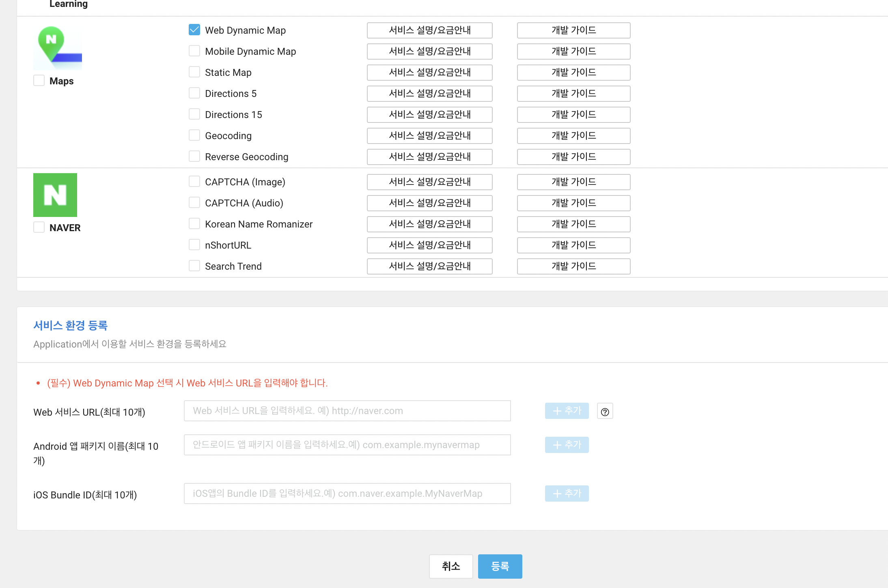Image resolution: width=888 pixels, height=588 pixels.
Task: Select the Reverse Geocoding checkbox
Action: click(194, 156)
